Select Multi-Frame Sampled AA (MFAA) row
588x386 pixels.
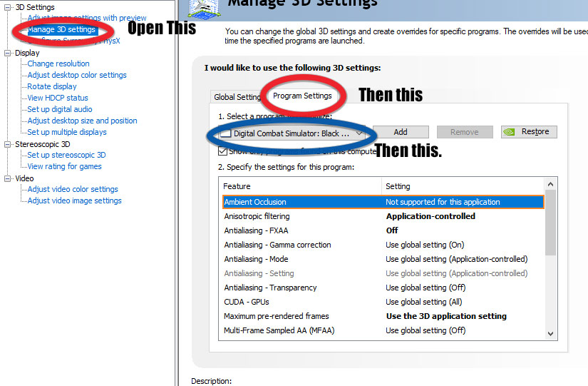pyautogui.click(x=383, y=330)
